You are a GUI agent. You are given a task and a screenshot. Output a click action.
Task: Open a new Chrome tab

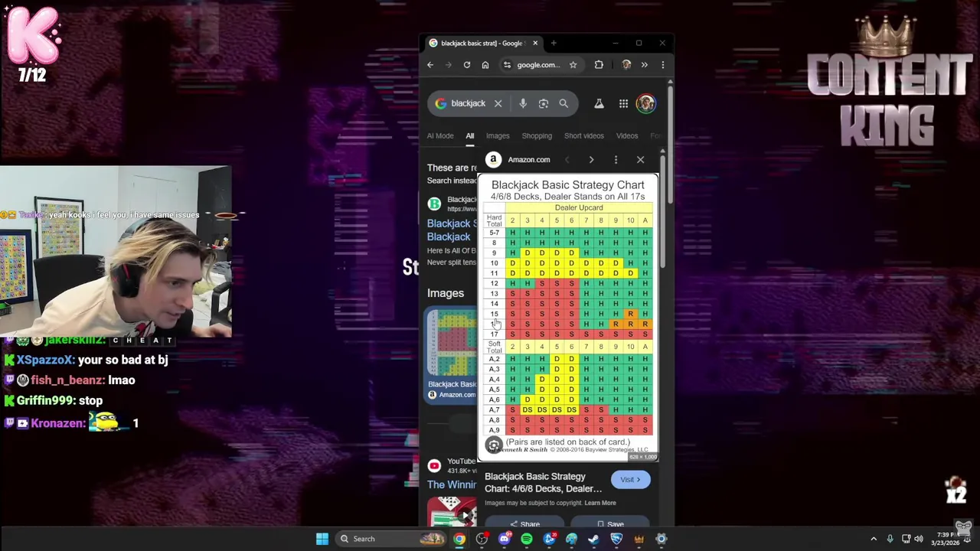554,43
